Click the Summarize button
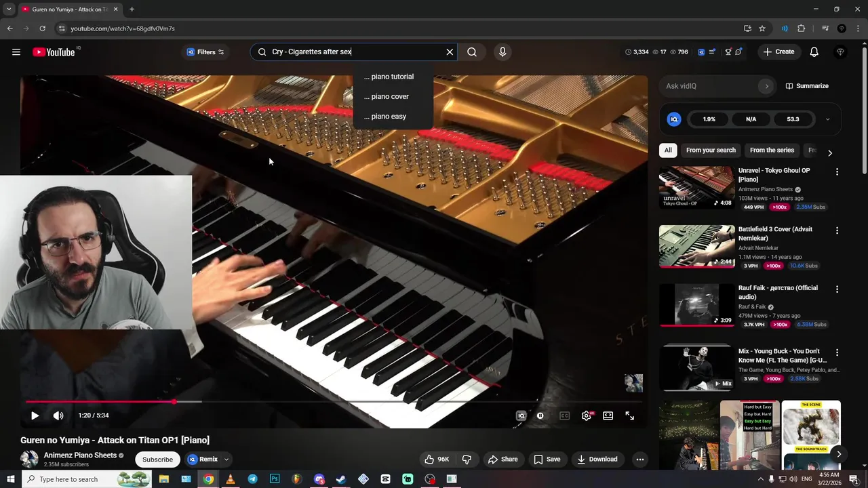Image resolution: width=868 pixels, height=488 pixels. click(807, 86)
